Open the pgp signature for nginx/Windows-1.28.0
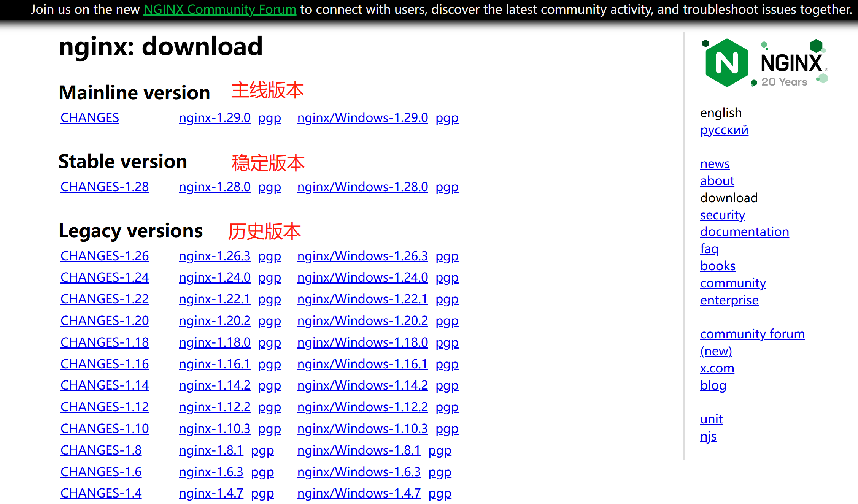This screenshot has width=858, height=504. (x=447, y=187)
